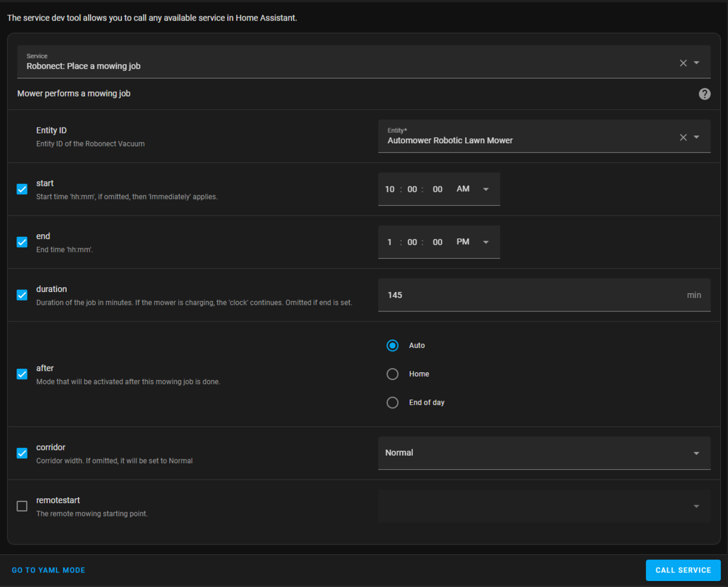Select the Home radio option
The height and width of the screenshot is (587, 728).
(392, 374)
